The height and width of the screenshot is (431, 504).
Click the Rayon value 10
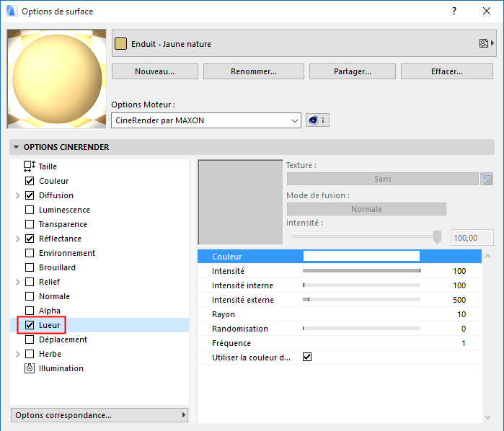click(461, 314)
